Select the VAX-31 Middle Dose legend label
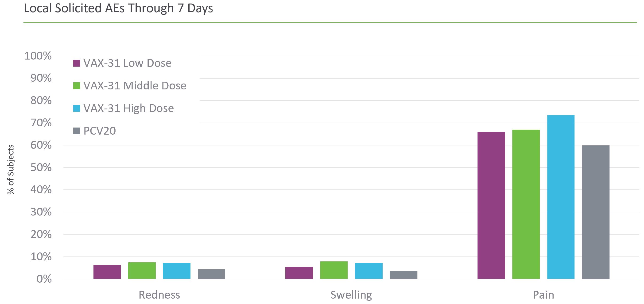Screen dimensions: 644x304 pos(135,86)
